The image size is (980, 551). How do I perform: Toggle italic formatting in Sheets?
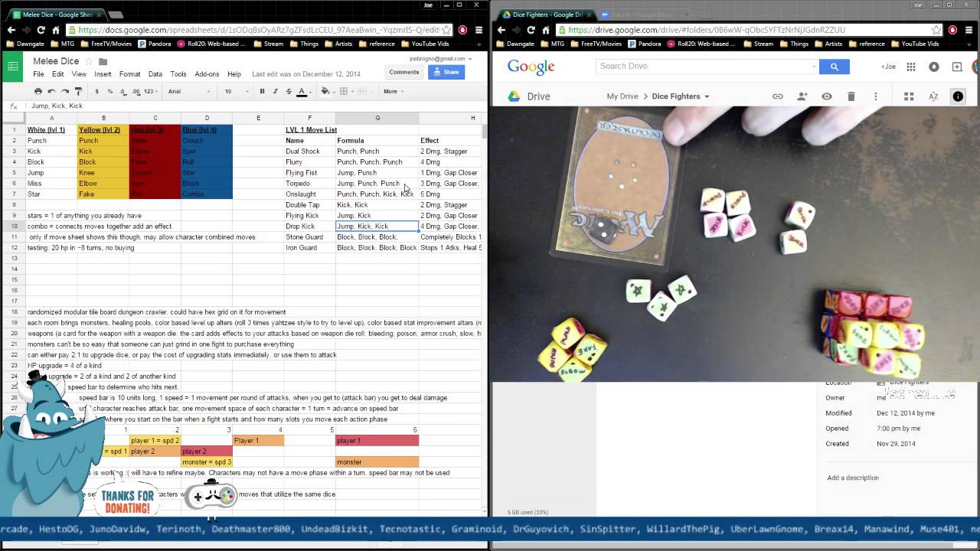point(276,91)
